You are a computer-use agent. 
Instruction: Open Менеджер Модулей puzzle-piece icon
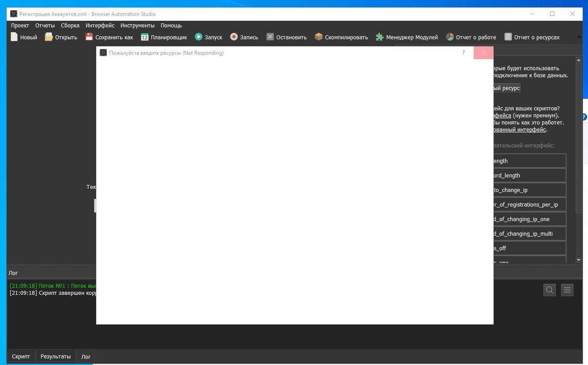pyautogui.click(x=380, y=37)
